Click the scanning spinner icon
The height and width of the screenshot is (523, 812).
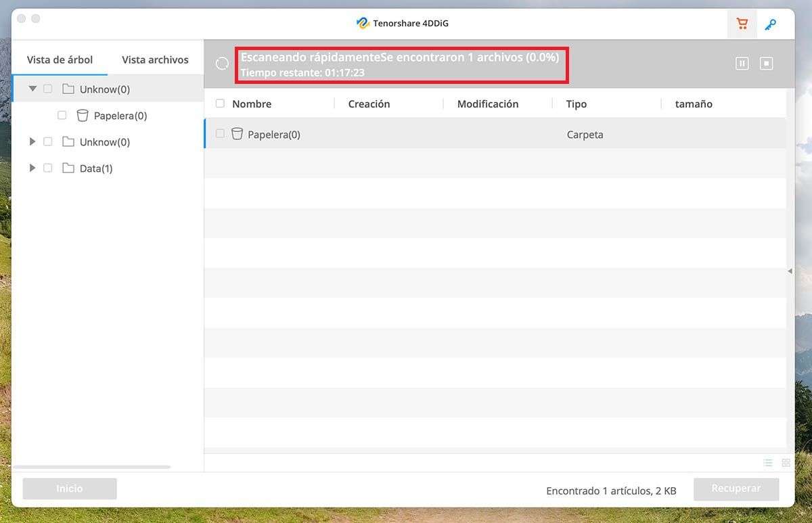coord(222,64)
